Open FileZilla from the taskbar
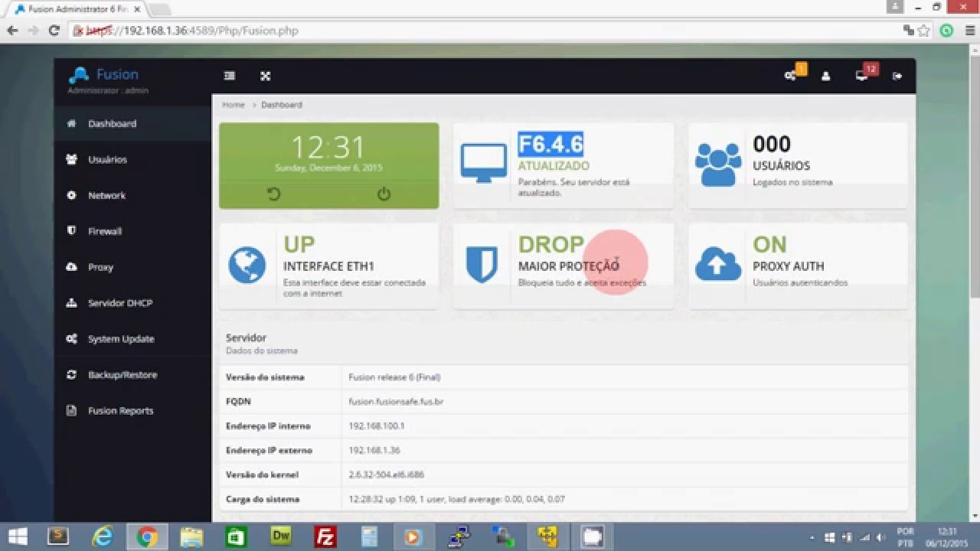 click(325, 536)
